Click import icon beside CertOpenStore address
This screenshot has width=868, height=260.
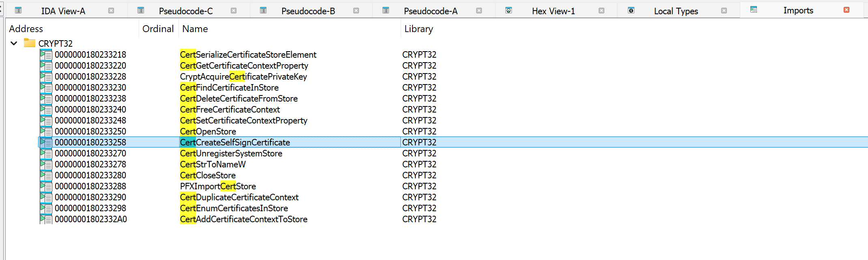point(46,132)
